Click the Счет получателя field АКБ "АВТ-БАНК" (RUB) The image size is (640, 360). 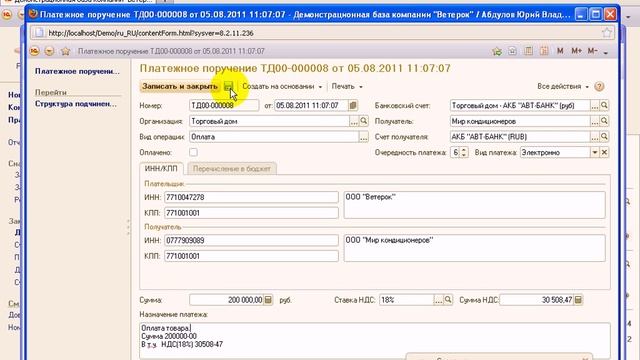coord(520,137)
